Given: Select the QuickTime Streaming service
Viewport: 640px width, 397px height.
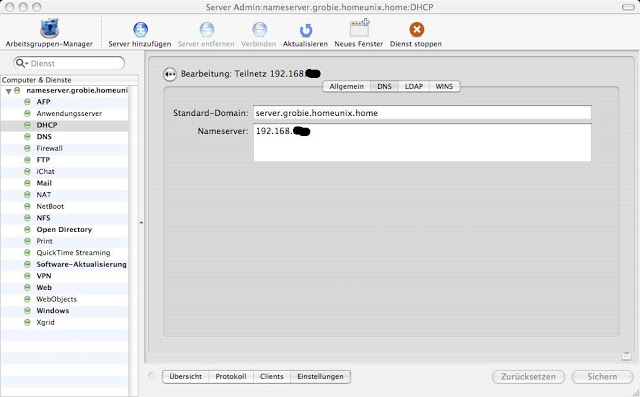Looking at the screenshot, I should [73, 253].
